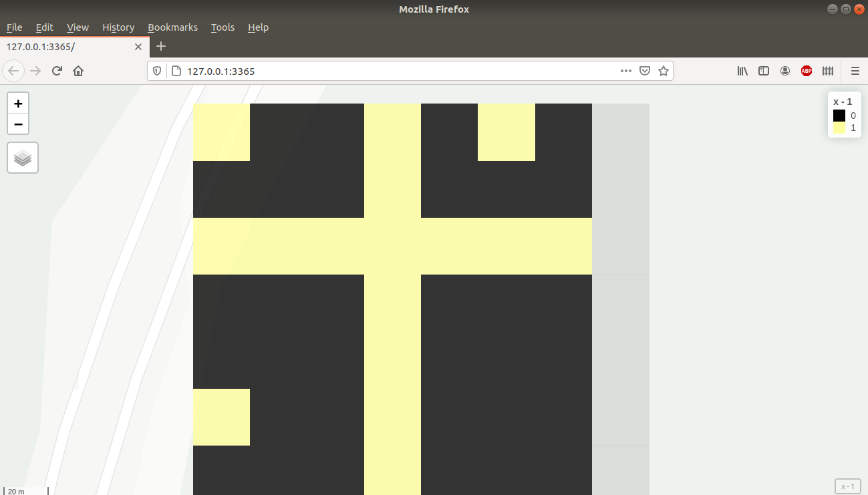This screenshot has height=495, width=868.
Task: Open the Firefox account icon
Action: (785, 70)
